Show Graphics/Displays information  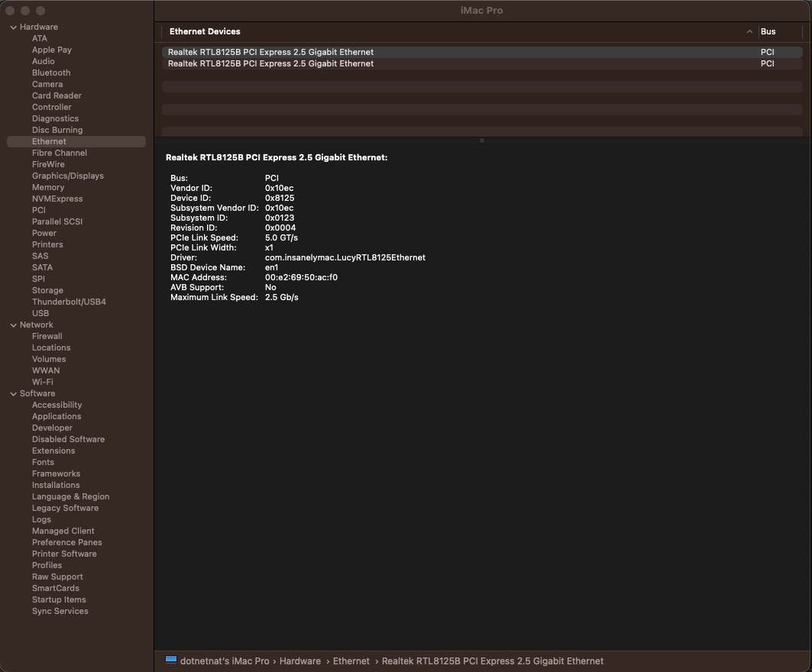[x=68, y=176]
